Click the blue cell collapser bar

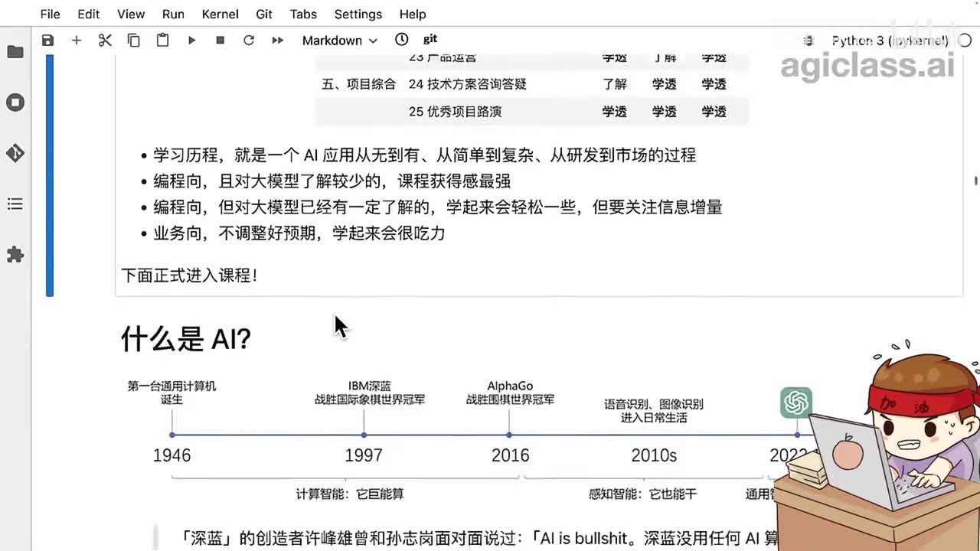(50, 174)
